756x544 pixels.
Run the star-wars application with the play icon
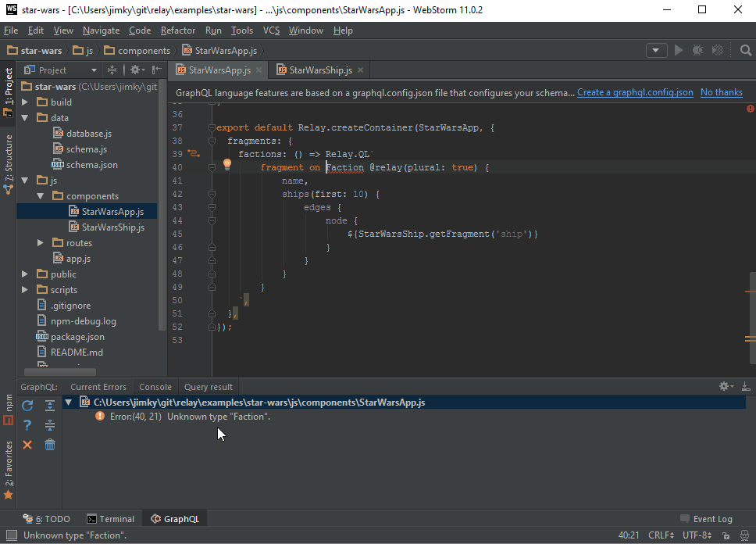(679, 49)
